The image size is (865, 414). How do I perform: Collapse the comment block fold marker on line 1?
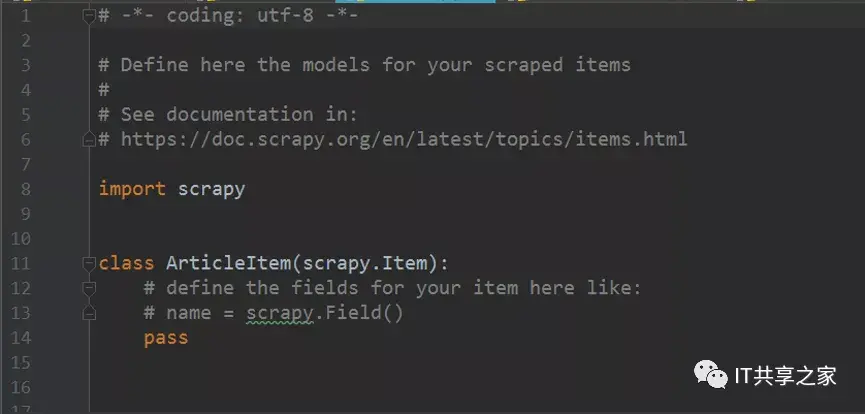(89, 16)
